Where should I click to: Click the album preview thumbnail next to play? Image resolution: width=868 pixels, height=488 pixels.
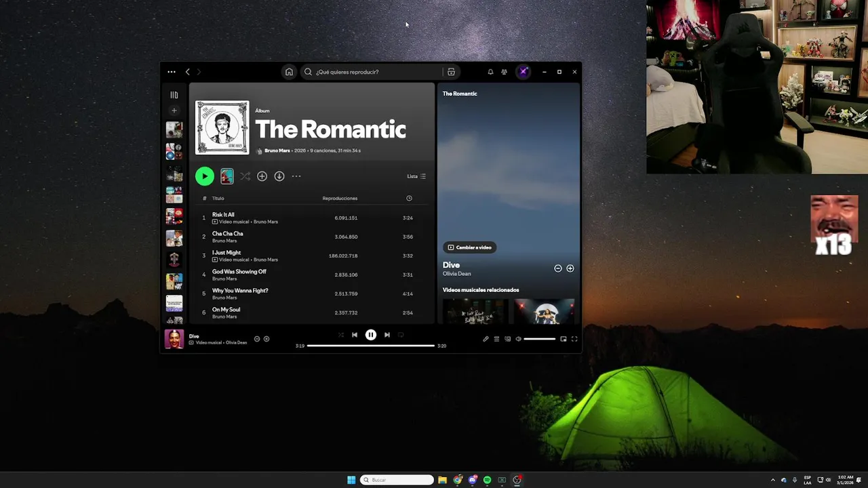point(227,176)
